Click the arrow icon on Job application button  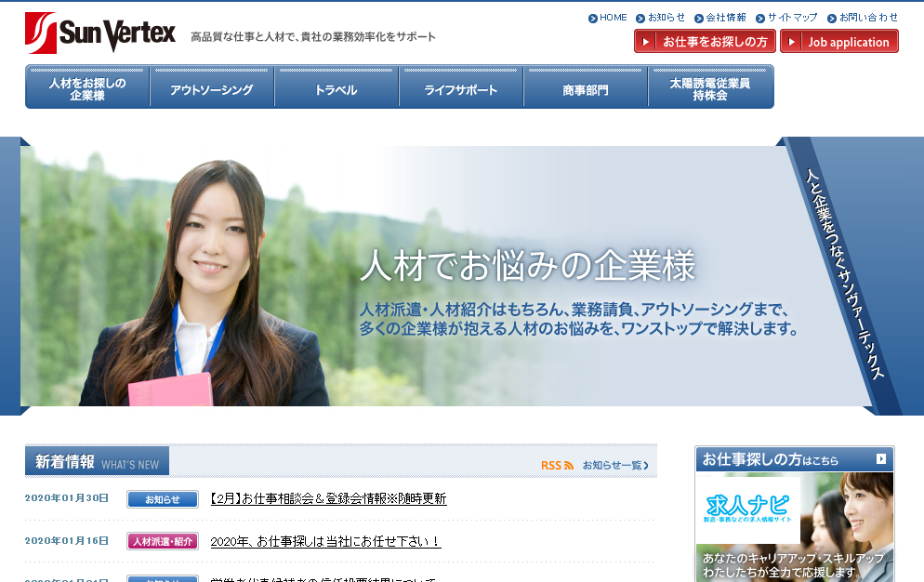(791, 42)
